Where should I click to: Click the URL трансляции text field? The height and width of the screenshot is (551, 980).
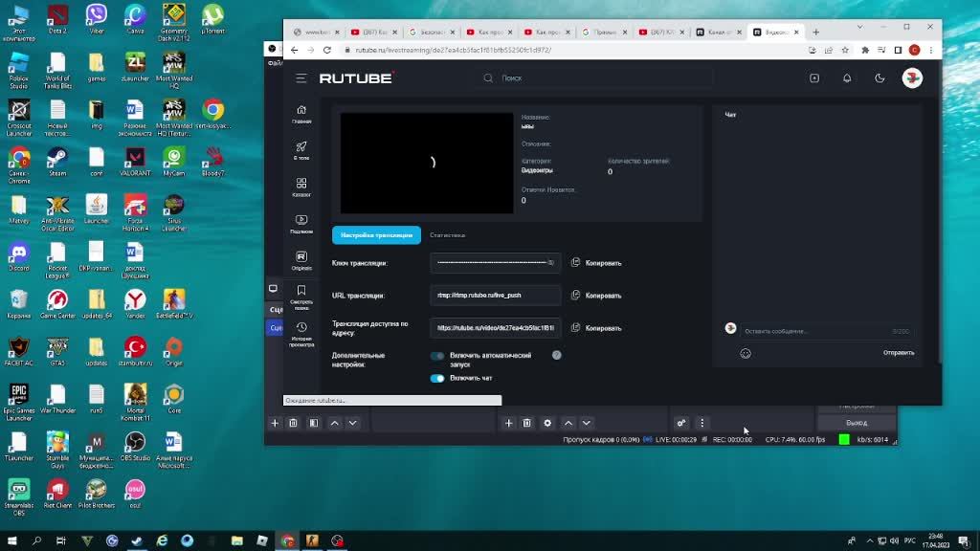pos(495,296)
